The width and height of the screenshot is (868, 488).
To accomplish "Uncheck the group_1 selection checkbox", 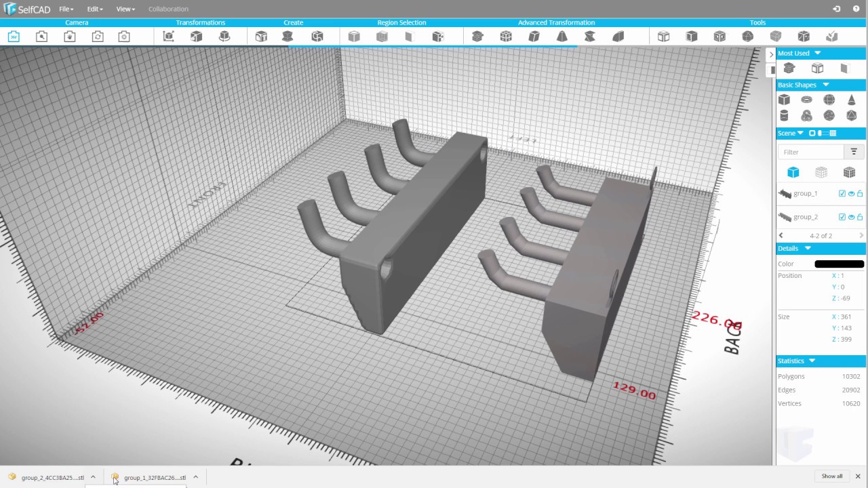I will pyautogui.click(x=842, y=194).
